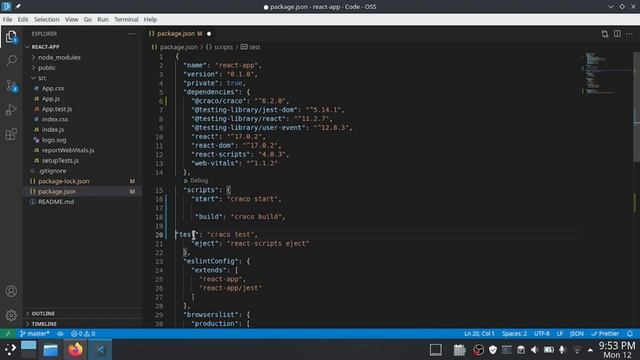The image size is (640, 360).
Task: Open the Go menu
Action: [x=88, y=20]
